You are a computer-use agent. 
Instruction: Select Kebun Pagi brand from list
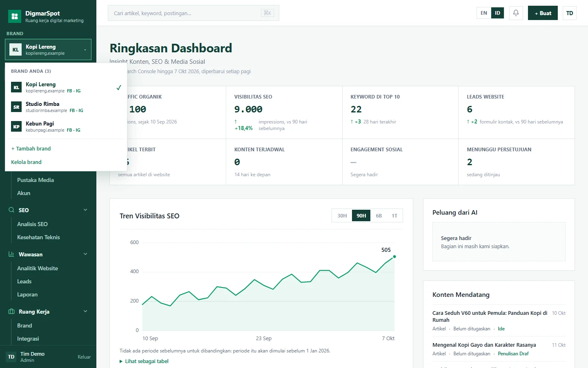[x=66, y=126]
